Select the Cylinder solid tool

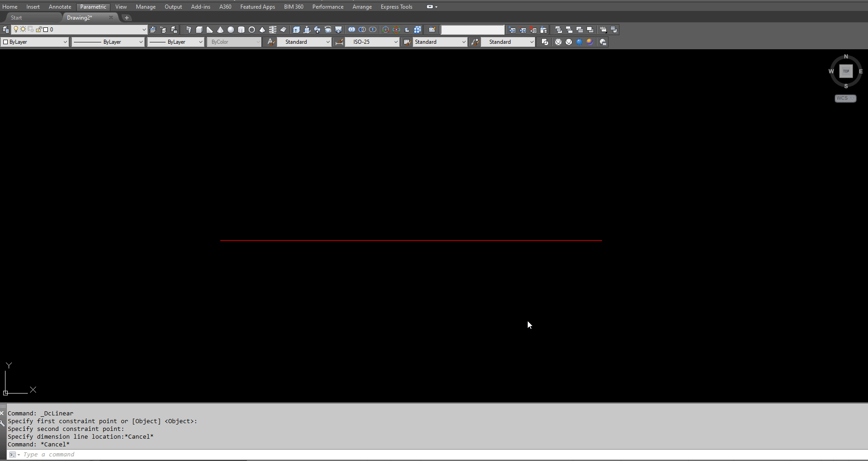(x=241, y=30)
